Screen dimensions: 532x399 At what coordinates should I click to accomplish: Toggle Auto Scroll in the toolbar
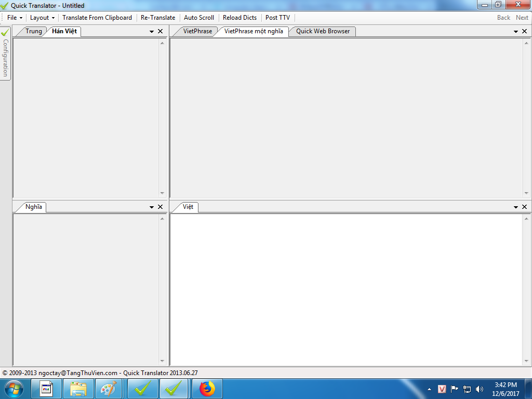[x=199, y=18]
